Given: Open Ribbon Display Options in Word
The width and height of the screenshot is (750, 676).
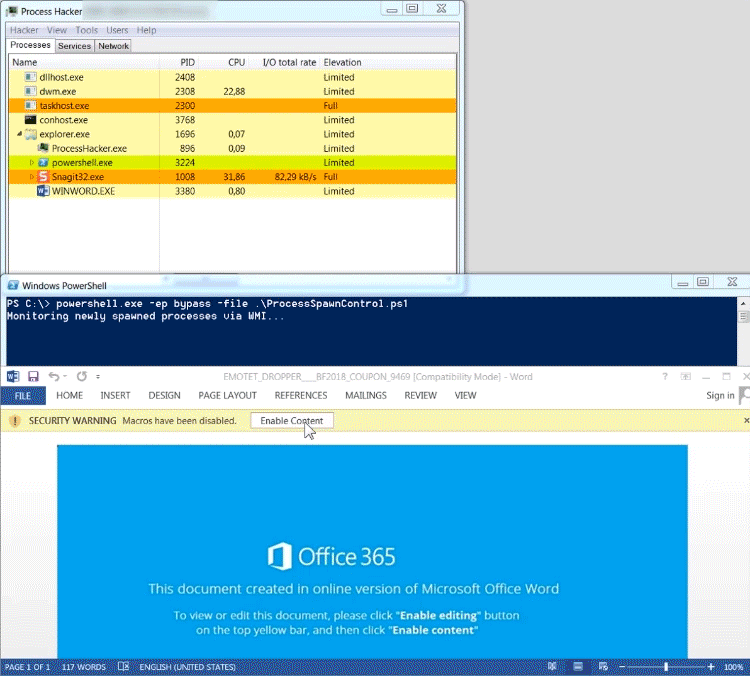Looking at the screenshot, I should click(x=685, y=377).
